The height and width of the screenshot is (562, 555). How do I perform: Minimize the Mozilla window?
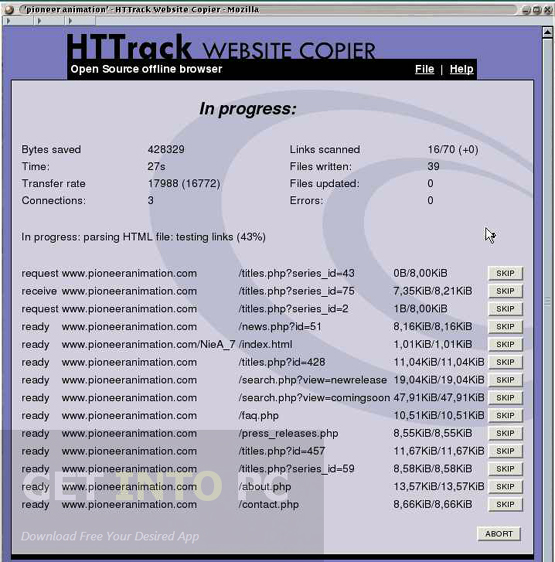point(526,10)
